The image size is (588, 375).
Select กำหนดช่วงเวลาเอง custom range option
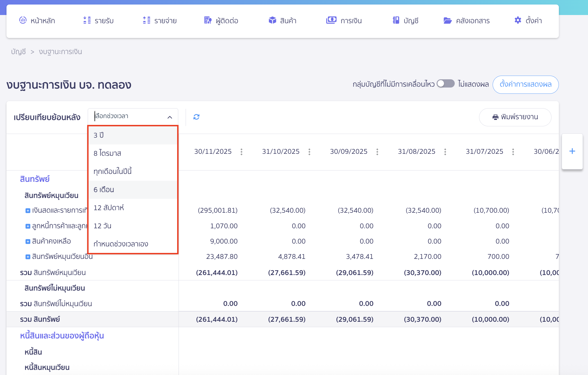point(121,244)
